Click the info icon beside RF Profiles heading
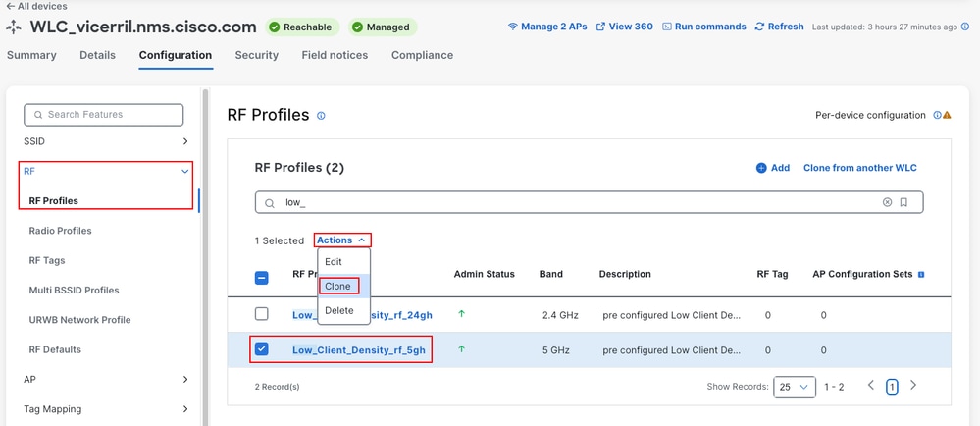The image size is (980, 426). coord(321,116)
